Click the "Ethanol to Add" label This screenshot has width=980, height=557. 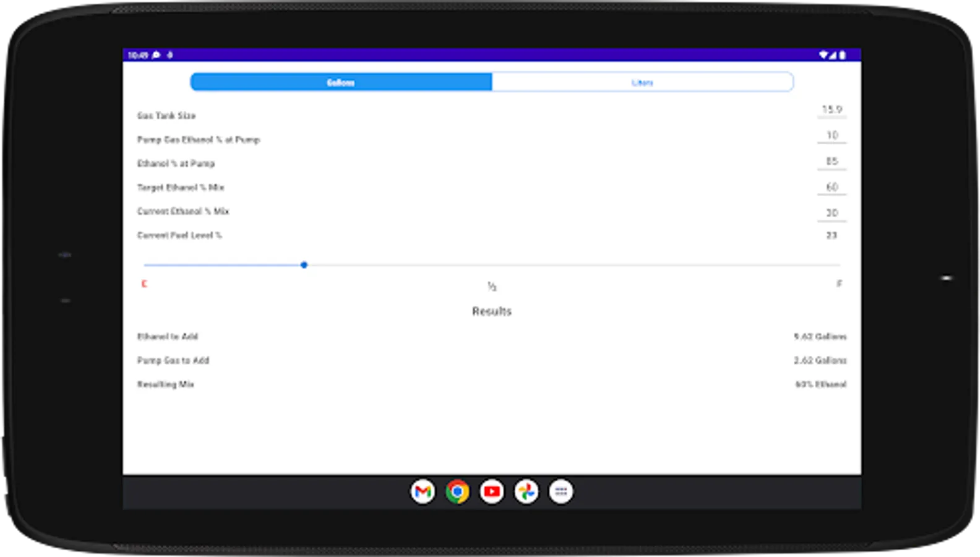click(168, 337)
